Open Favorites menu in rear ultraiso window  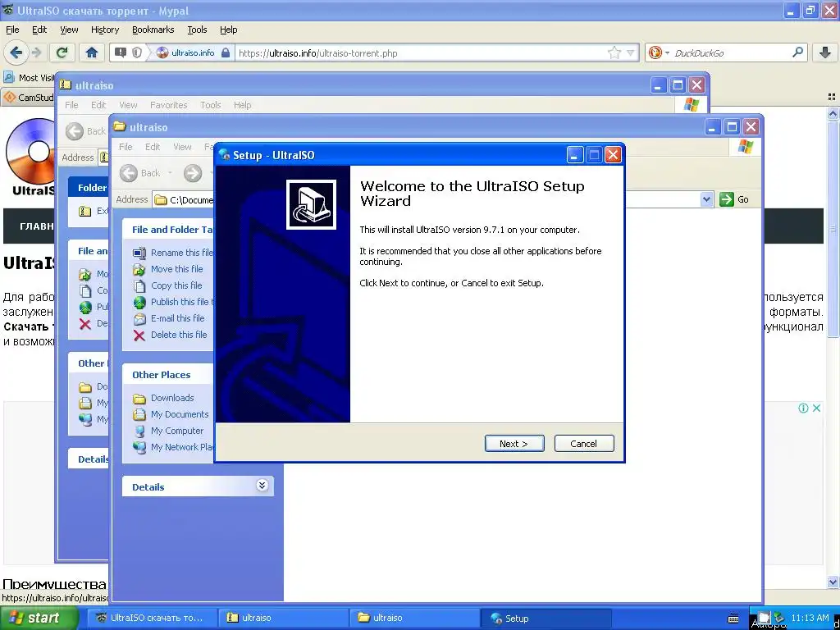pyautogui.click(x=168, y=105)
